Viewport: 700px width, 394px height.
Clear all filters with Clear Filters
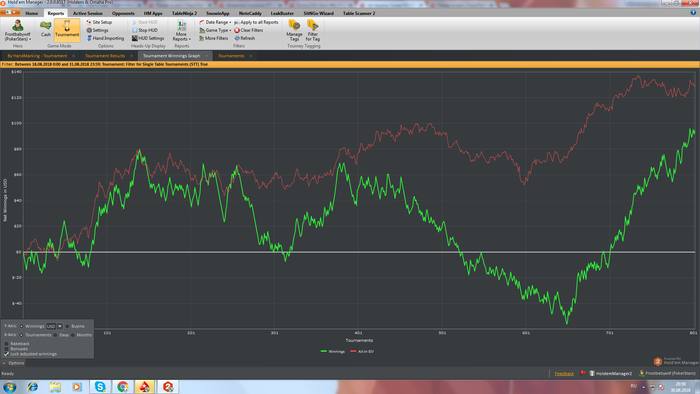(x=249, y=30)
